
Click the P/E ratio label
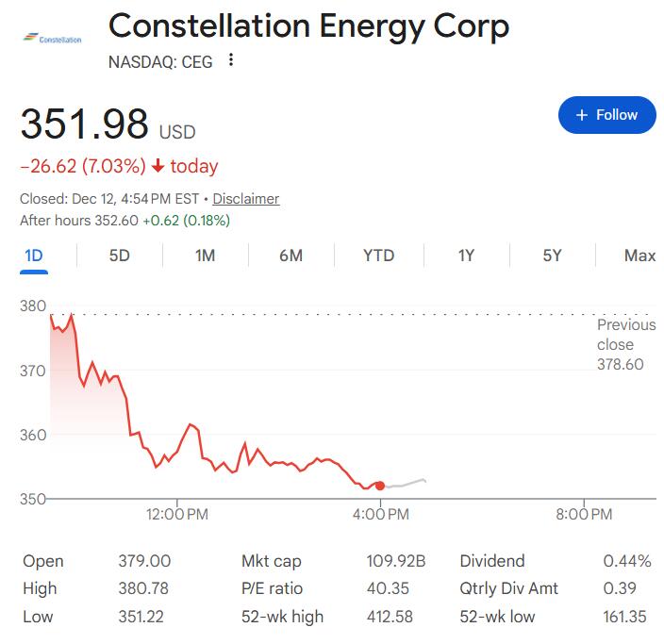273,588
